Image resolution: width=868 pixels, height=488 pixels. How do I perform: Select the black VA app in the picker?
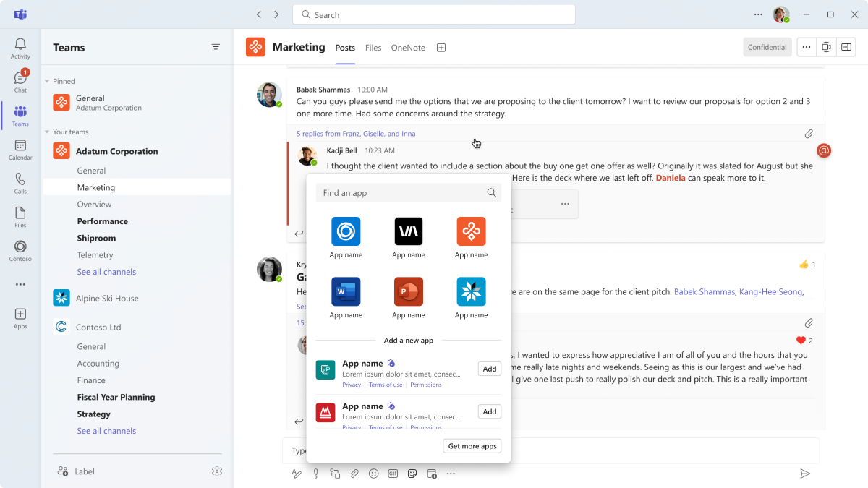409,231
